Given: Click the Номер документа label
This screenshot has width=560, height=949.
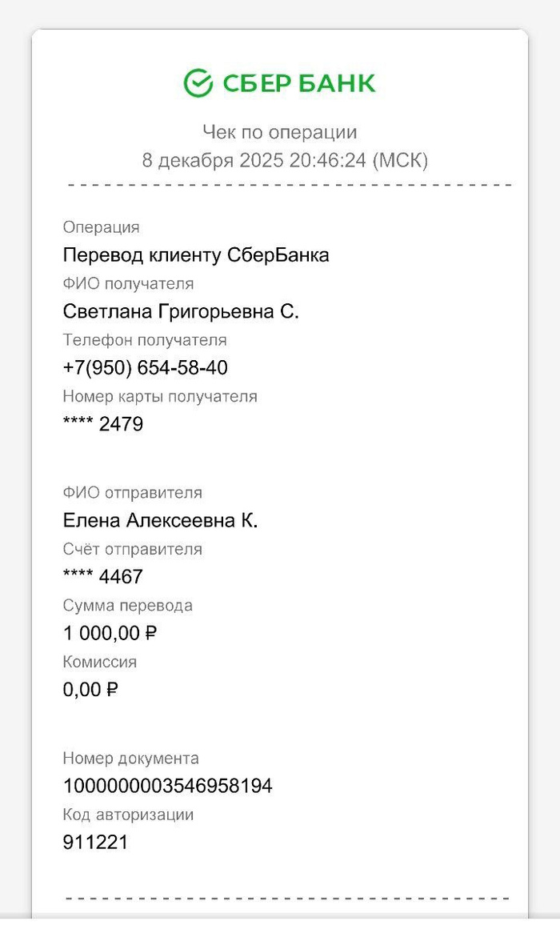Looking at the screenshot, I should pos(130,758).
